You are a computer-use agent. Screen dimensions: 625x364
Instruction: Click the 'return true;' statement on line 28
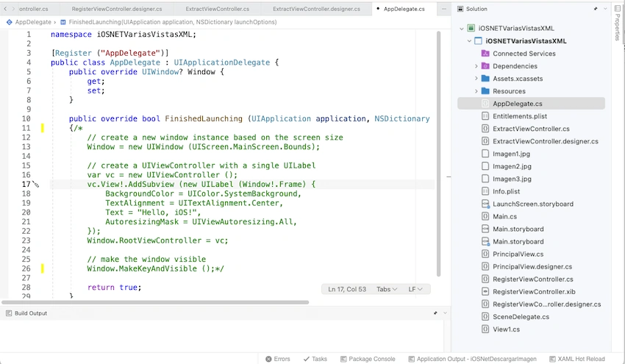point(114,288)
